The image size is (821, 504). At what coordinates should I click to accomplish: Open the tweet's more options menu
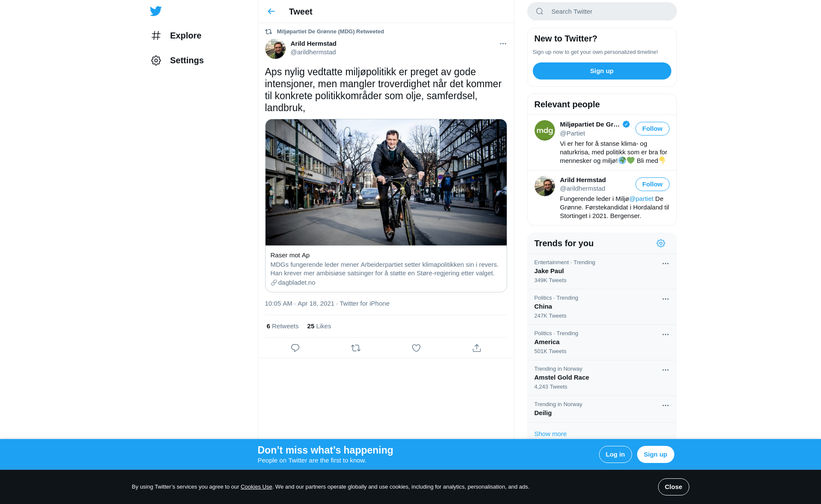503,44
